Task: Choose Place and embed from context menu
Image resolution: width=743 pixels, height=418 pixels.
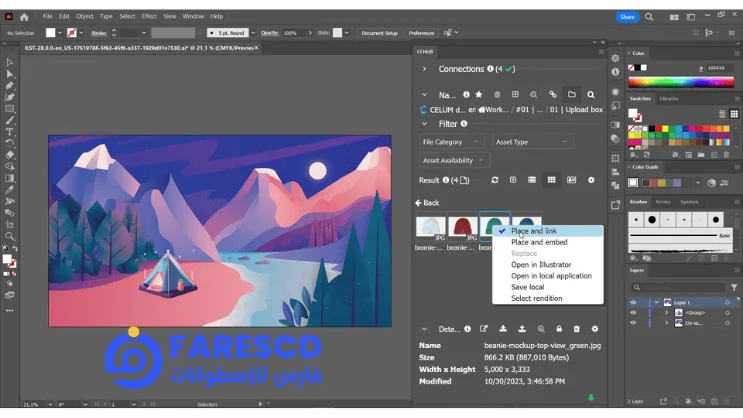Action: point(539,242)
